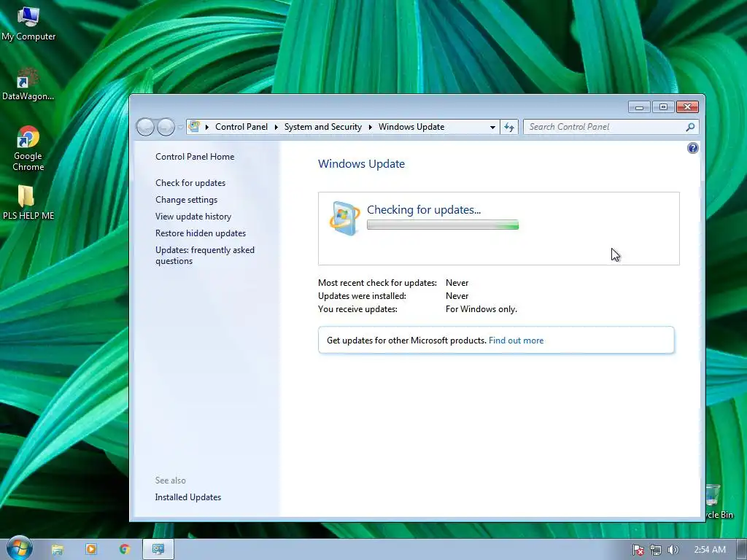The image size is (747, 560).
Task: Expand arrow after System and Security
Action: (370, 127)
